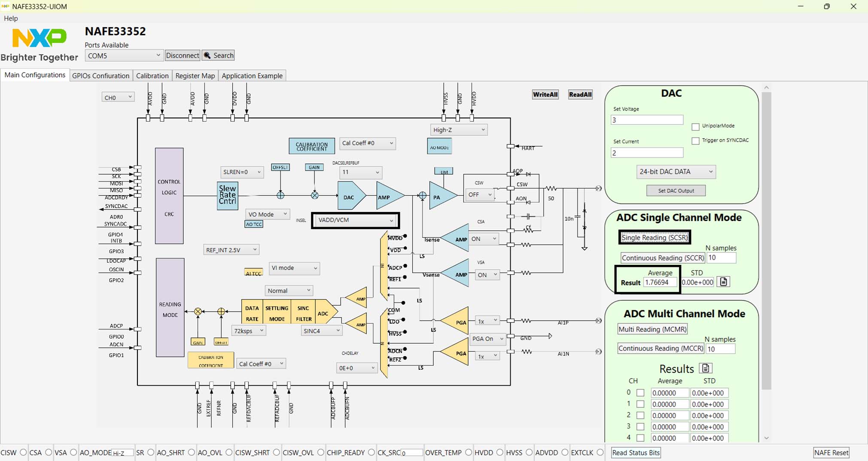868x461 pixels.
Task: Click the DAC pentagon block
Action: 351,196
